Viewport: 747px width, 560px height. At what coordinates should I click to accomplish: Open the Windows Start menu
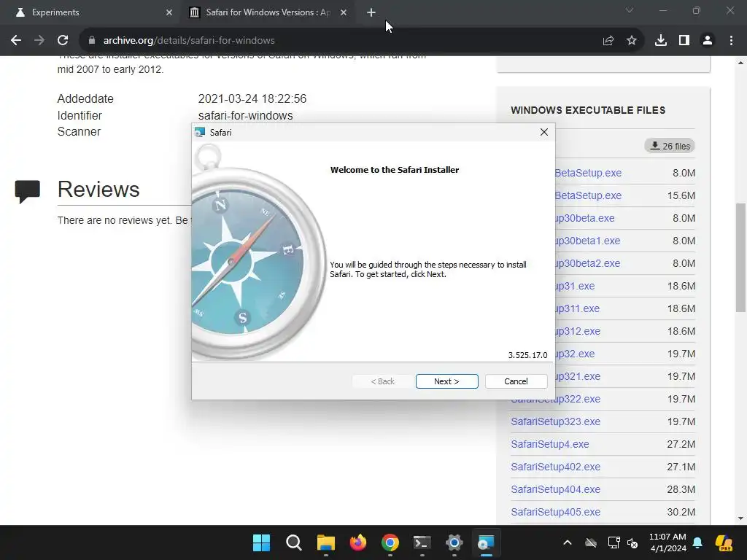point(262,542)
